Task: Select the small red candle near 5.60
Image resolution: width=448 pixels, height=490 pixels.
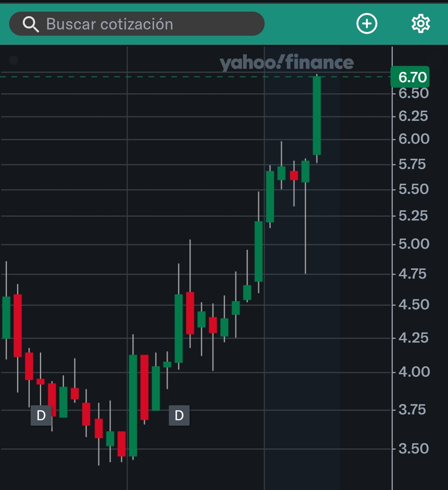Action: 294,176
